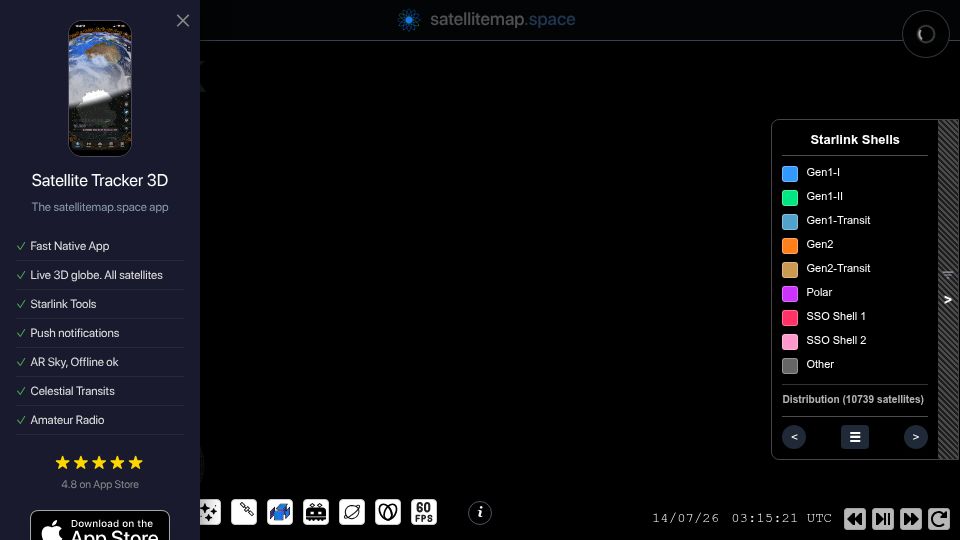The height and width of the screenshot is (540, 960).
Task: Click the Distribution (10739 satellites) heading
Action: point(853,399)
